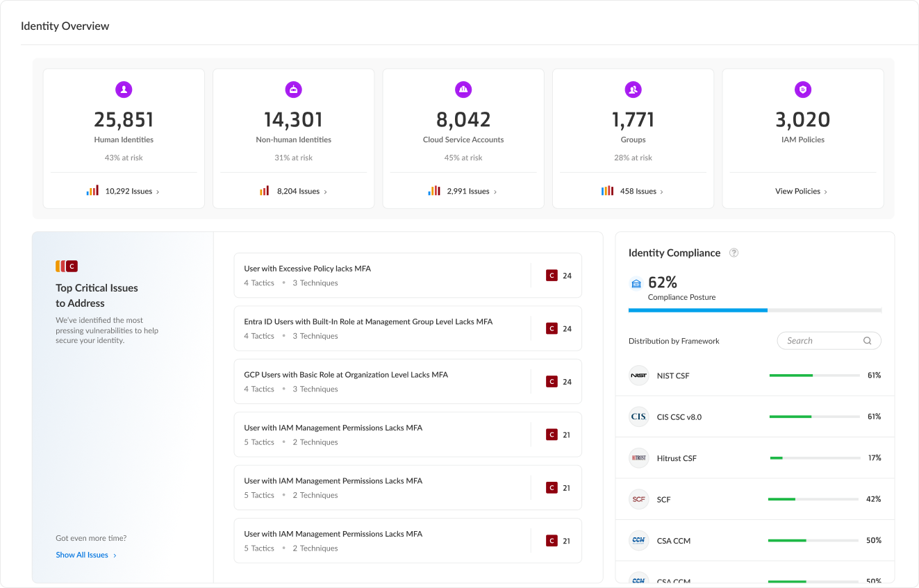Click the Identity Compliance help icon
This screenshot has width=919, height=588.
734,253
